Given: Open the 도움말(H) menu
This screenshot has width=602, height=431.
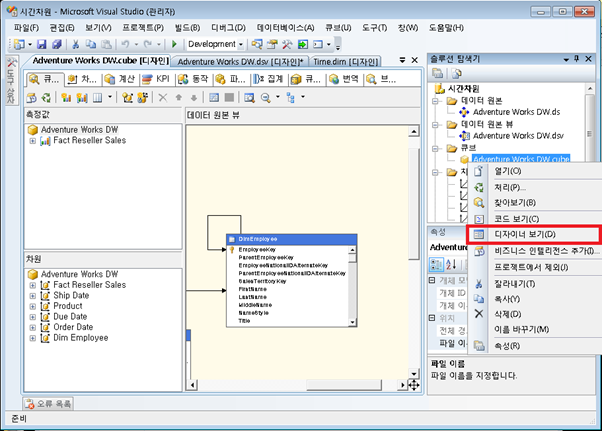Looking at the screenshot, I should 446,28.
